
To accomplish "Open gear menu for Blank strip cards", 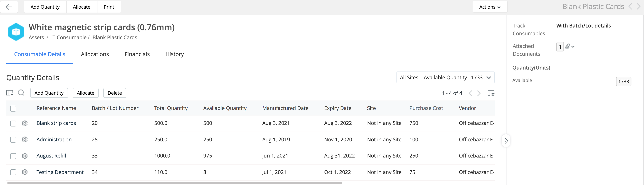I will coord(25,123).
